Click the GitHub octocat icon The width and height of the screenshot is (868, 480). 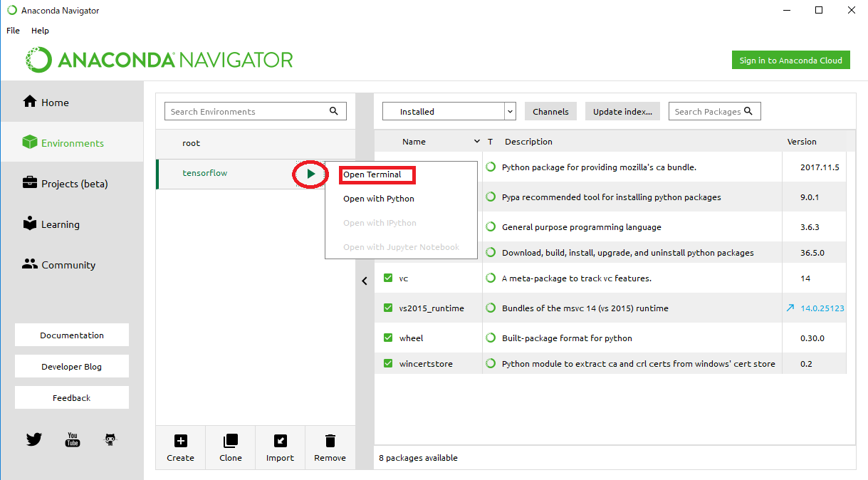pyautogui.click(x=110, y=439)
